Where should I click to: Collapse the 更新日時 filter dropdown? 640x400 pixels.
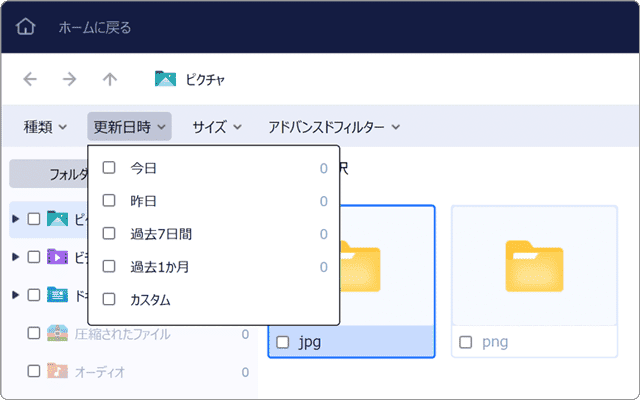click(129, 127)
